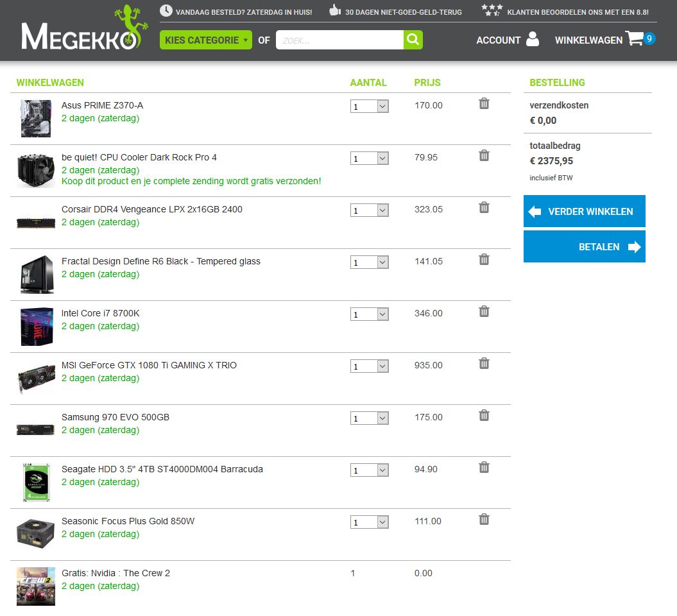Image resolution: width=677 pixels, height=616 pixels.
Task: Open the shopping cart icon with badge 9
Action: pyautogui.click(x=640, y=38)
